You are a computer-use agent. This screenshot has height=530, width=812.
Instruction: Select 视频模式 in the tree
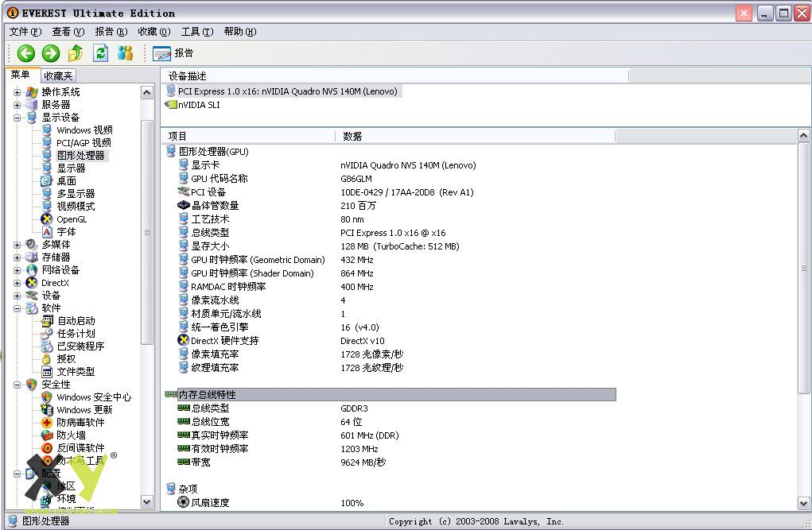click(x=76, y=206)
